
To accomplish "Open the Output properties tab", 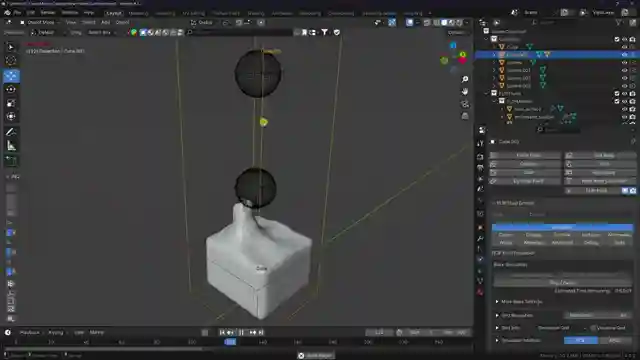I will point(481,167).
